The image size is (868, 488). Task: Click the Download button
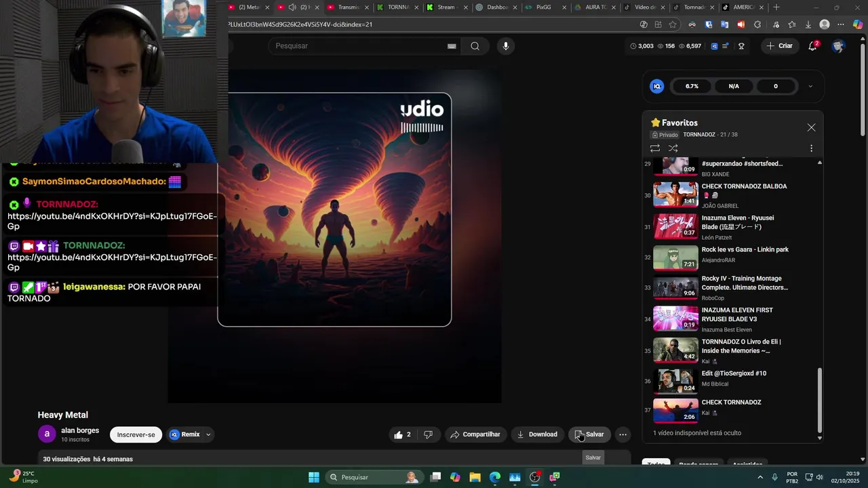tap(537, 434)
